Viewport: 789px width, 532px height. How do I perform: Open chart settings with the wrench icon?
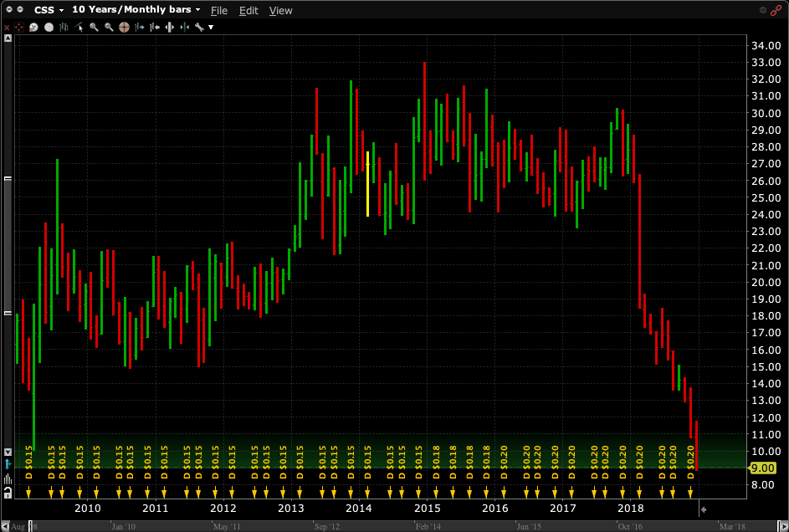click(199, 27)
